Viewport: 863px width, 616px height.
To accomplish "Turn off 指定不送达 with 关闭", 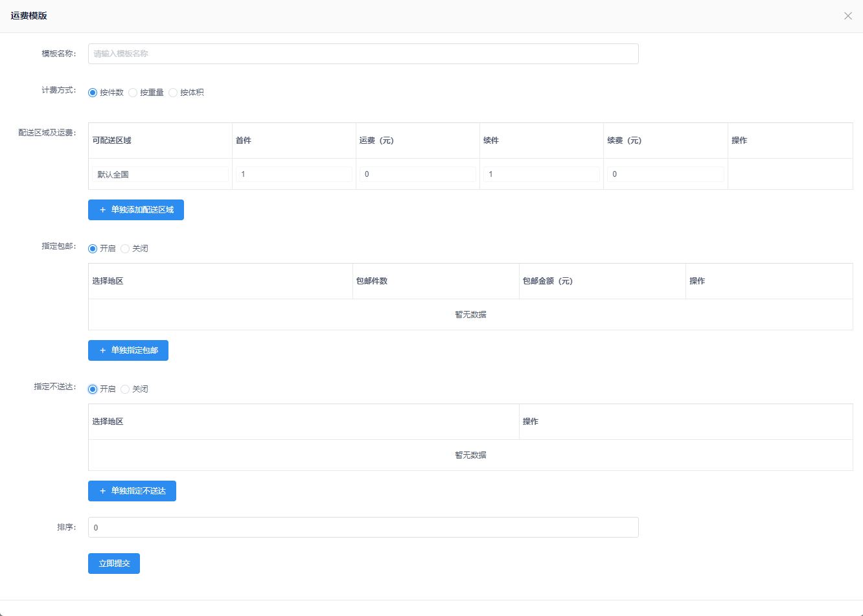I will (125, 389).
